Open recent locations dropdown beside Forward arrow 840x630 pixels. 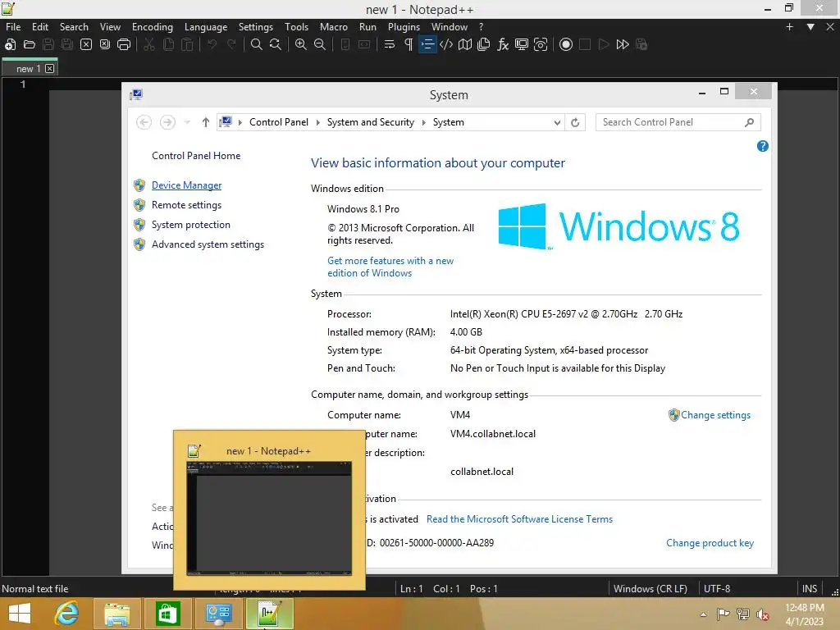tap(187, 122)
